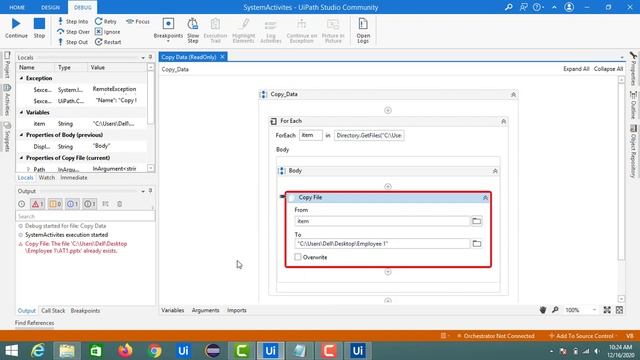Open the Imports panel
640x360 pixels.
(237, 310)
